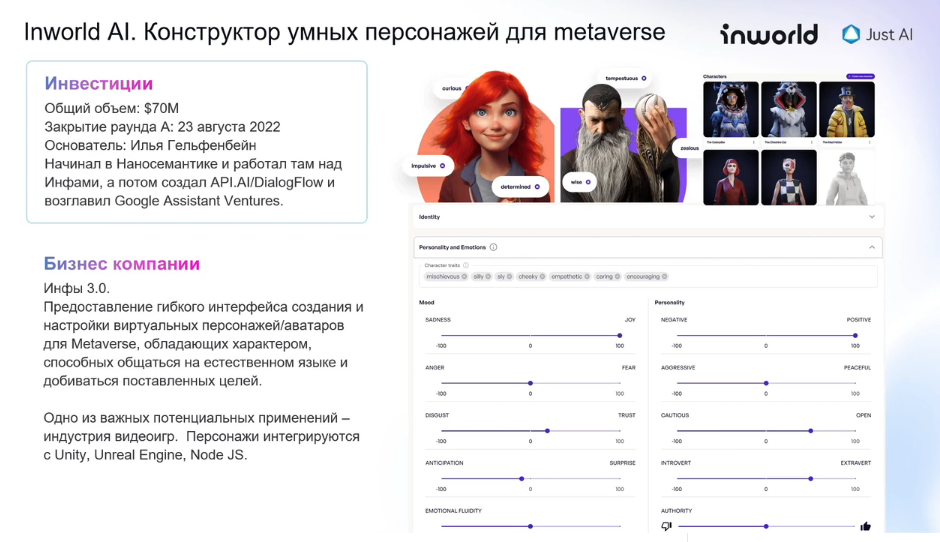The width and height of the screenshot is (940, 542).
Task: Click the Cautious–Open slider handle
Action: click(x=811, y=431)
